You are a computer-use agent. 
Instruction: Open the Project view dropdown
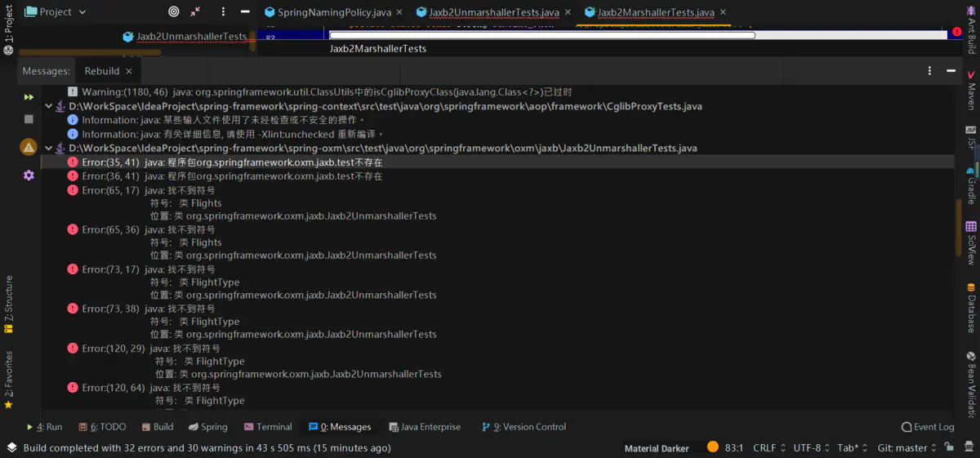point(56,12)
